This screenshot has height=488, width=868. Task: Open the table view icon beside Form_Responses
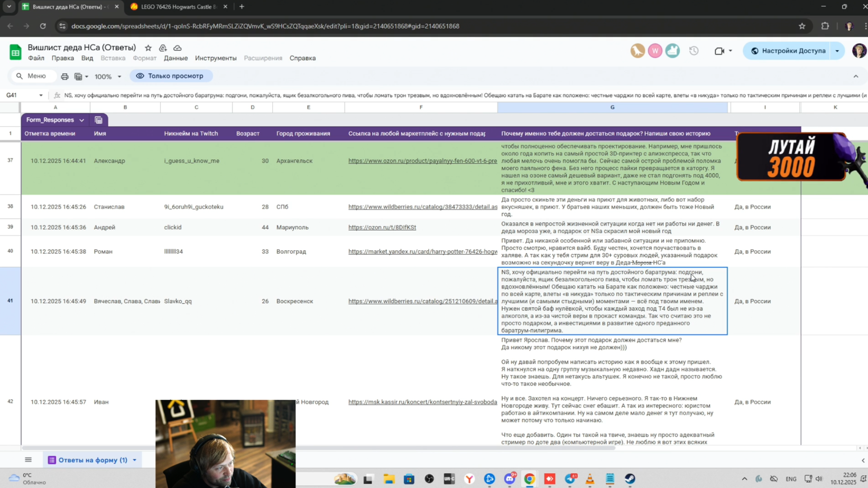(99, 120)
